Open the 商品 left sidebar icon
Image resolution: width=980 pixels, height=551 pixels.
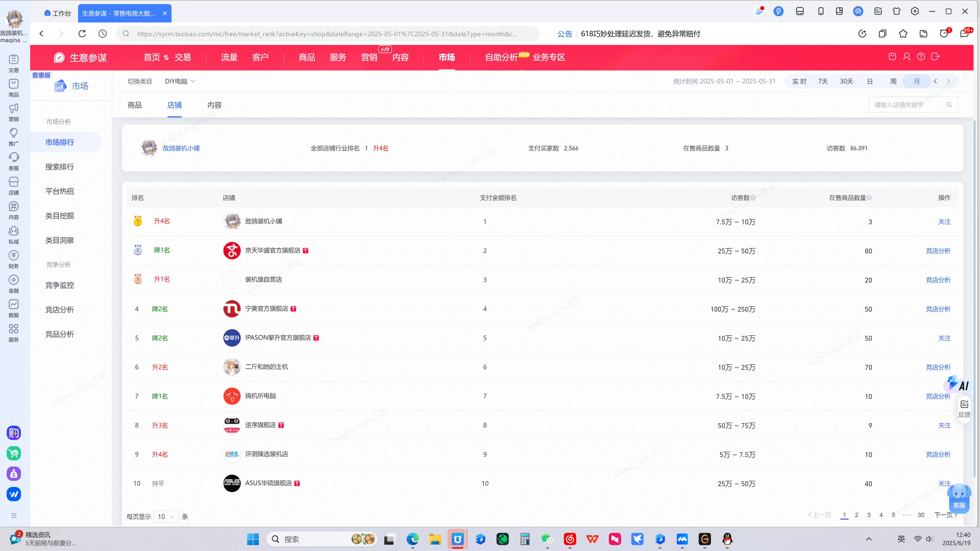click(14, 88)
